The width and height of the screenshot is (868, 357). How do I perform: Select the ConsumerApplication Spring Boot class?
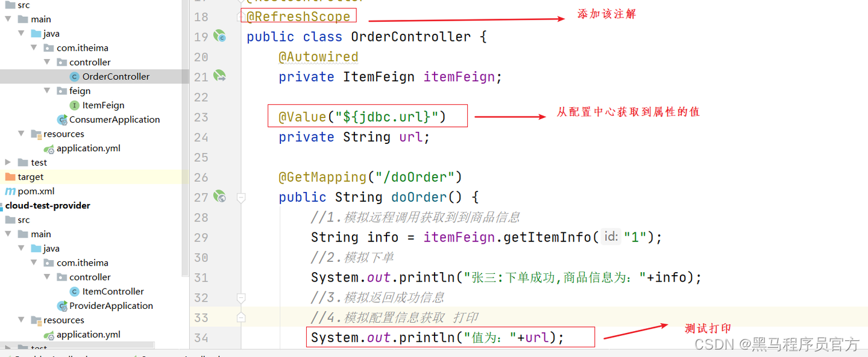point(114,119)
